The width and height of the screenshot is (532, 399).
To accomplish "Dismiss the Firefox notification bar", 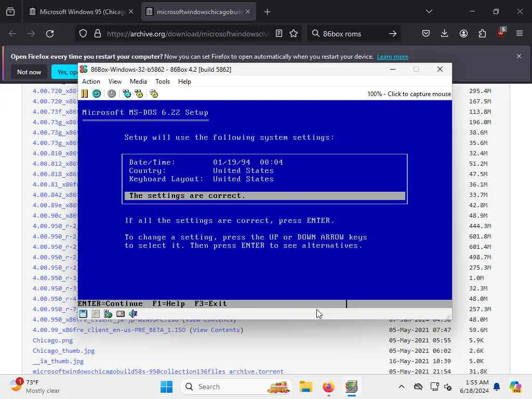I will pyautogui.click(x=519, y=56).
